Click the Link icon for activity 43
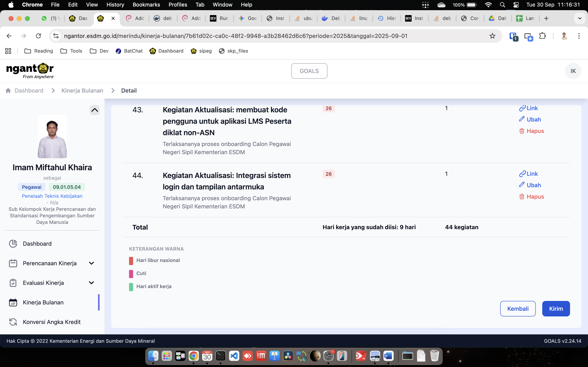The width and height of the screenshot is (588, 367). click(522, 108)
